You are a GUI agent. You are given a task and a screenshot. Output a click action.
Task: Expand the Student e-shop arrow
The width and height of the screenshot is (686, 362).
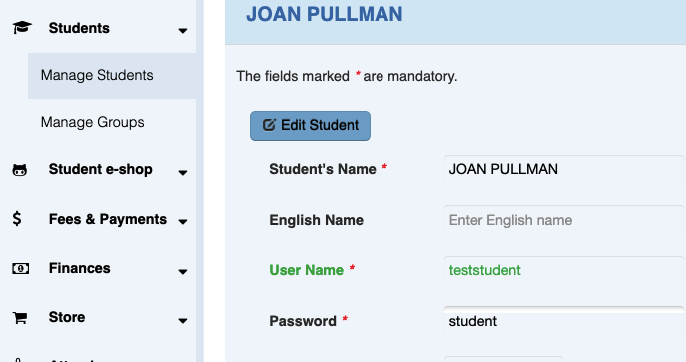click(183, 172)
